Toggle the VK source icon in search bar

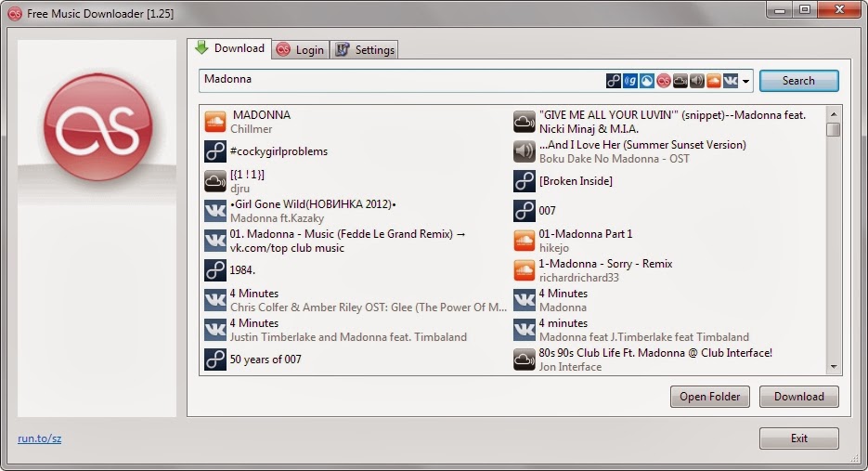click(731, 81)
